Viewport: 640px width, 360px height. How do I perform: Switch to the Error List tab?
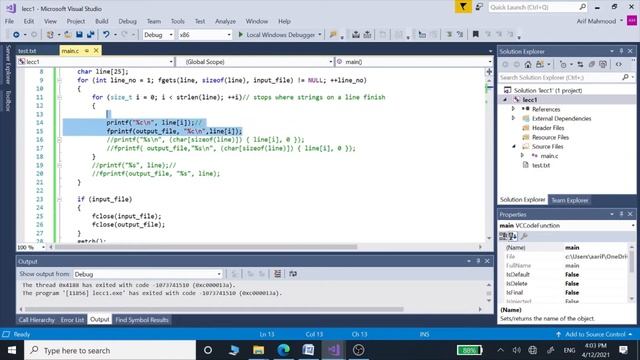pos(72,320)
